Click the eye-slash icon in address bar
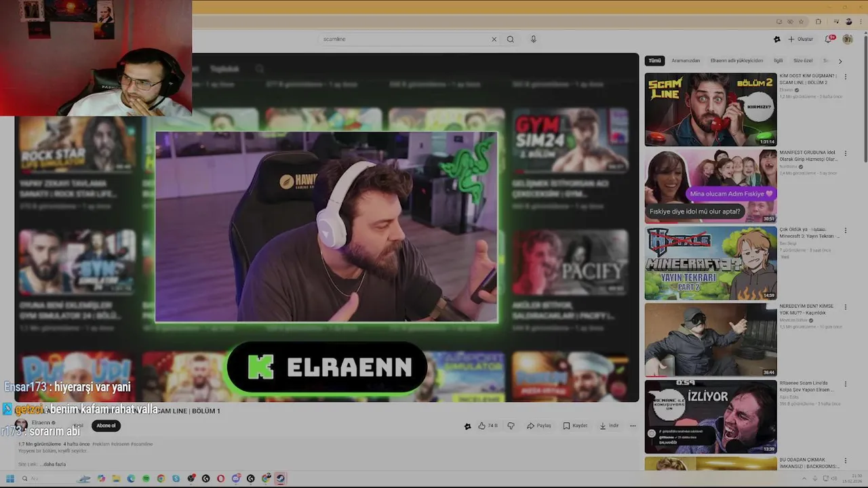 [x=790, y=22]
